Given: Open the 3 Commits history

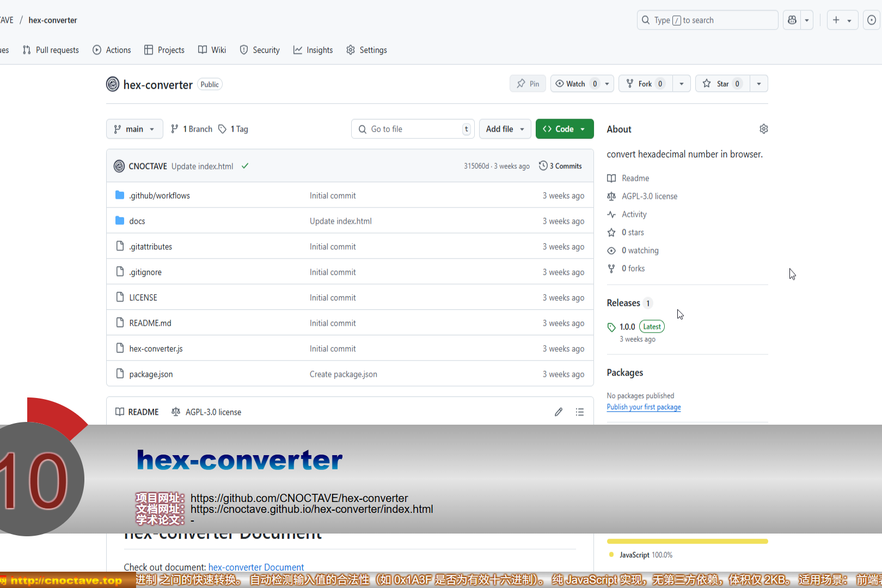Looking at the screenshot, I should pyautogui.click(x=560, y=166).
